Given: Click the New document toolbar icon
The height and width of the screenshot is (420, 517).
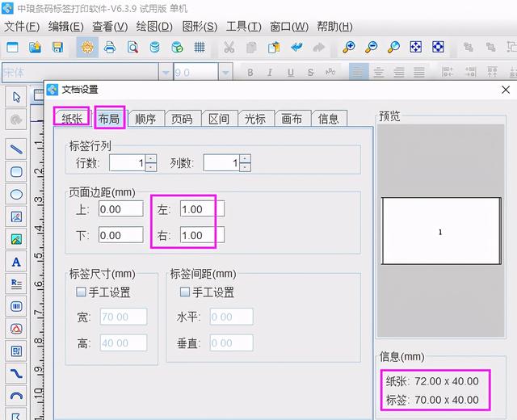Looking at the screenshot, I should click(x=13, y=47).
